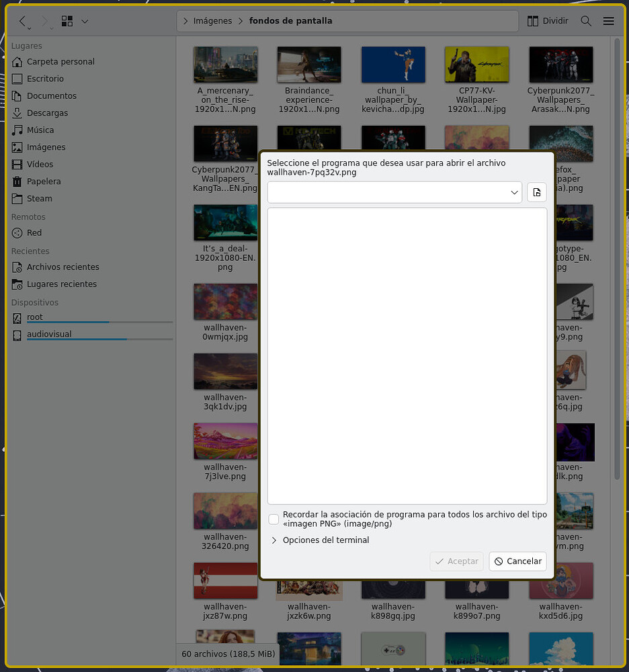Image resolution: width=629 pixels, height=672 pixels.
Task: Click the hamburger menu icon
Action: (608, 21)
